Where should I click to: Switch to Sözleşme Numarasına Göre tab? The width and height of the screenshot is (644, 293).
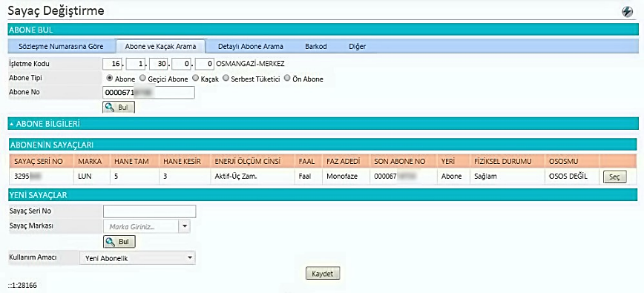[61, 47]
